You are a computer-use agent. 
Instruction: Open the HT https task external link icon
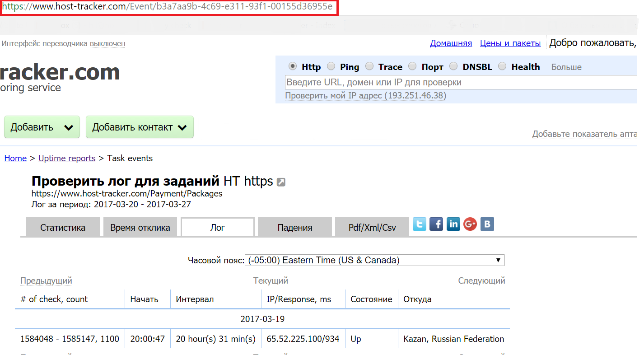281,181
